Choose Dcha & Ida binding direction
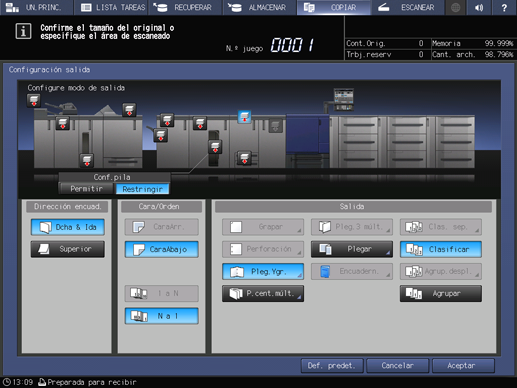 (68, 227)
